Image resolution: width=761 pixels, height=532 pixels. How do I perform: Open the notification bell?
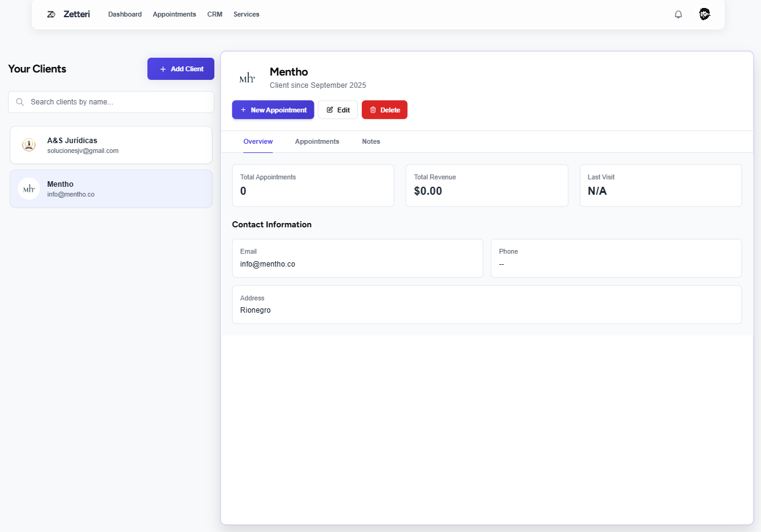pos(678,14)
